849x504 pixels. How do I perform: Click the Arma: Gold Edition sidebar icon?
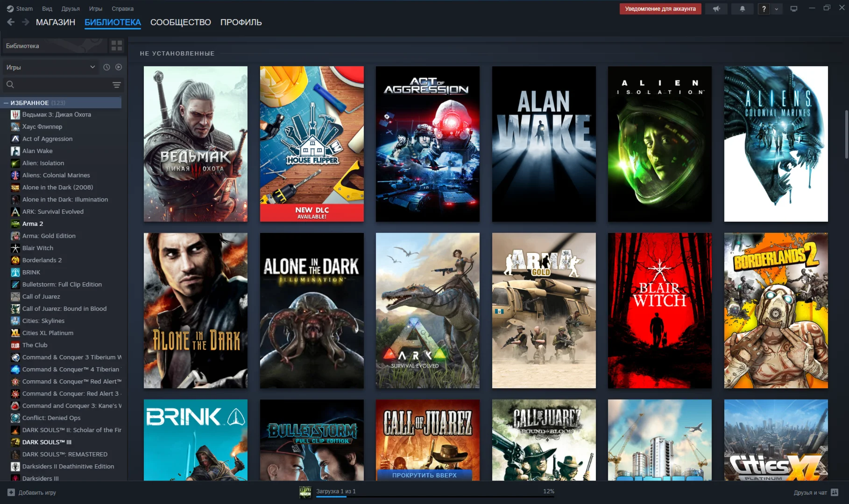[x=15, y=236]
